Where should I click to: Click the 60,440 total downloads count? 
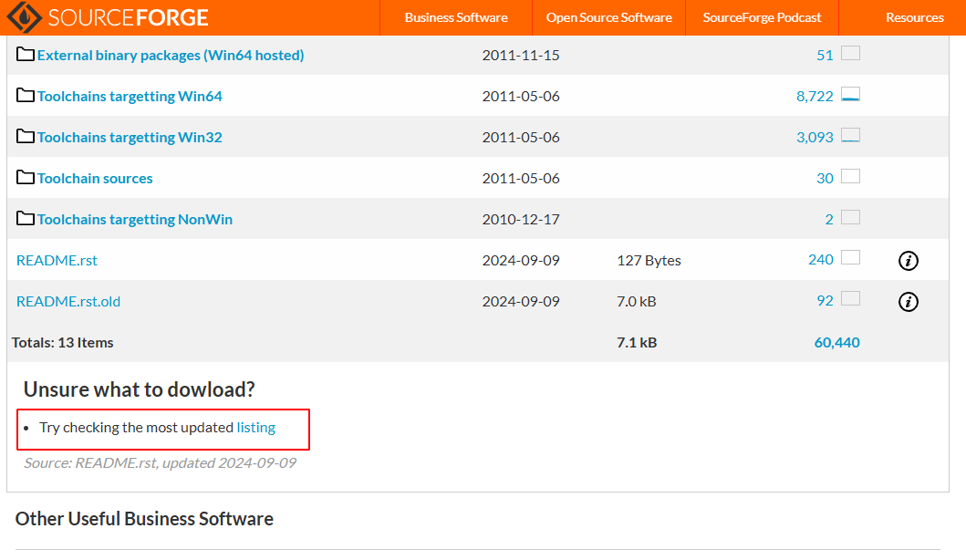[836, 343]
